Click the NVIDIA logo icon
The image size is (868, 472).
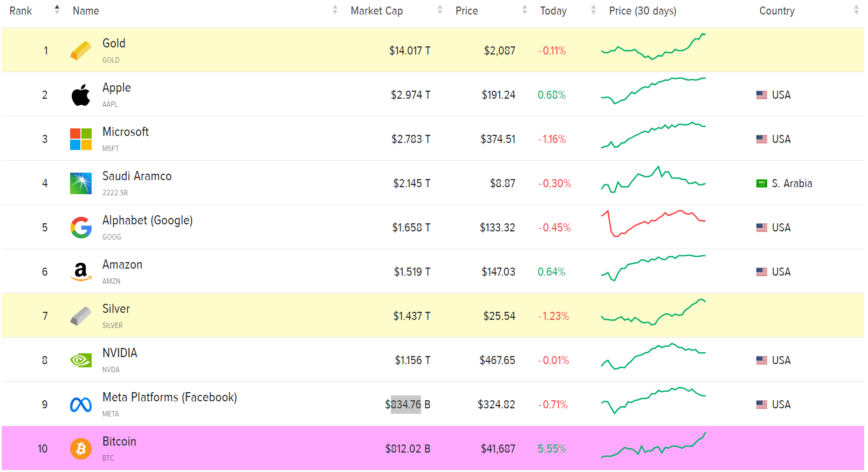point(81,360)
